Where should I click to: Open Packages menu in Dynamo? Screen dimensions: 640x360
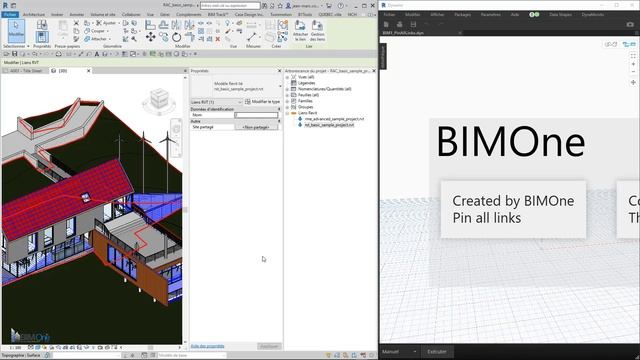point(462,14)
